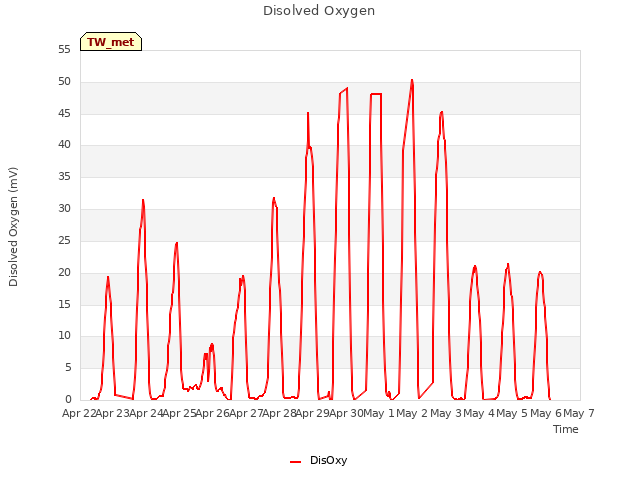Click the May 2 x-axis tick label
640x480 pixels.
click(412, 413)
